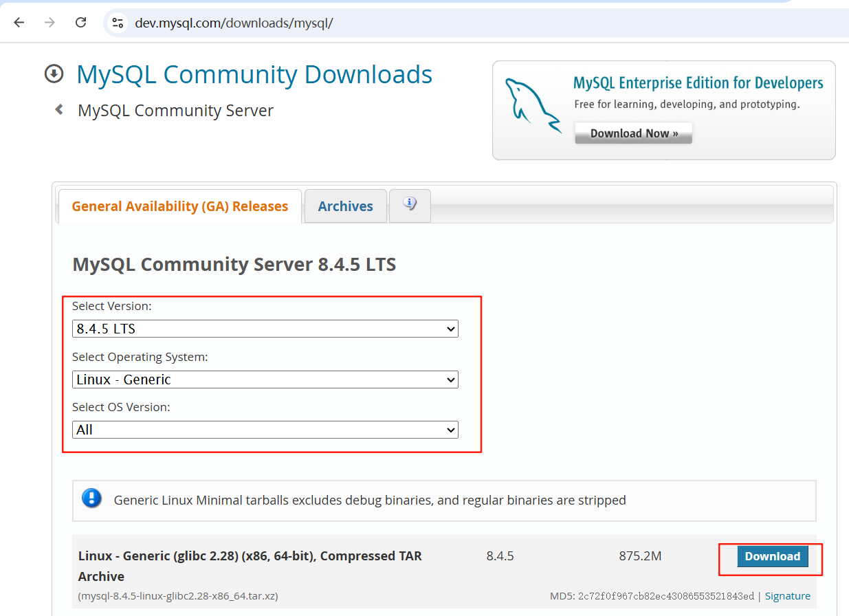
Task: Click the back chevron beside MySQL Community Server
Action: click(59, 109)
